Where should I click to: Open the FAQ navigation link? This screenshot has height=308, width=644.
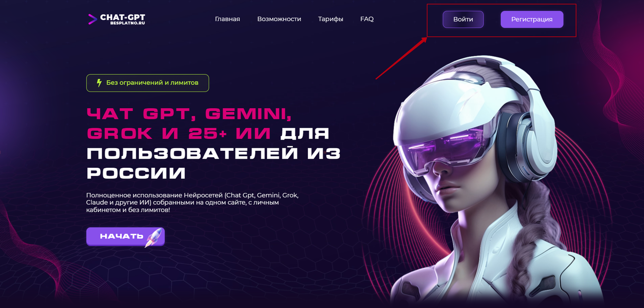click(x=367, y=19)
